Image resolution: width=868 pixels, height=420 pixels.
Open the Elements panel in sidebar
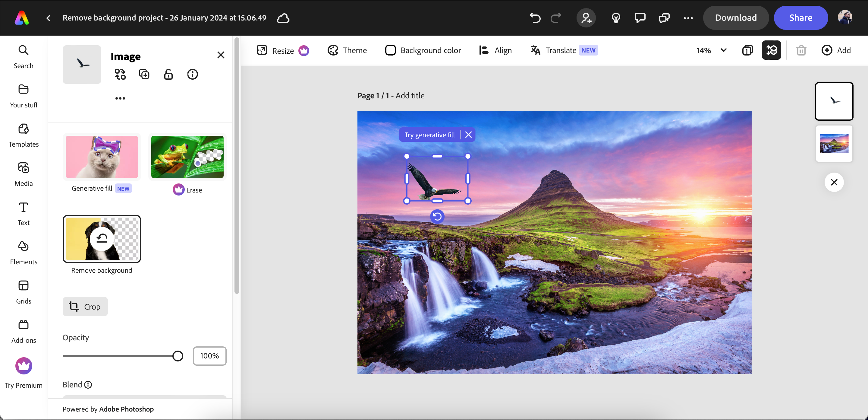tap(23, 252)
